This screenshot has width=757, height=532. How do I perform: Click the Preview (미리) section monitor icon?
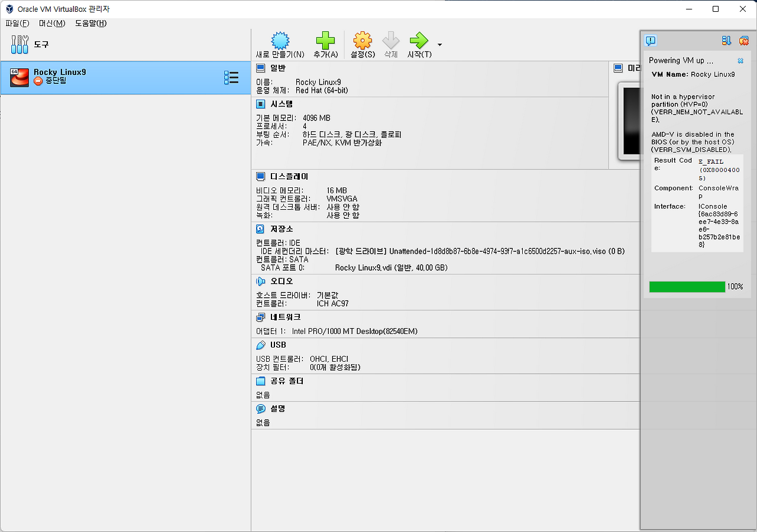tap(618, 68)
